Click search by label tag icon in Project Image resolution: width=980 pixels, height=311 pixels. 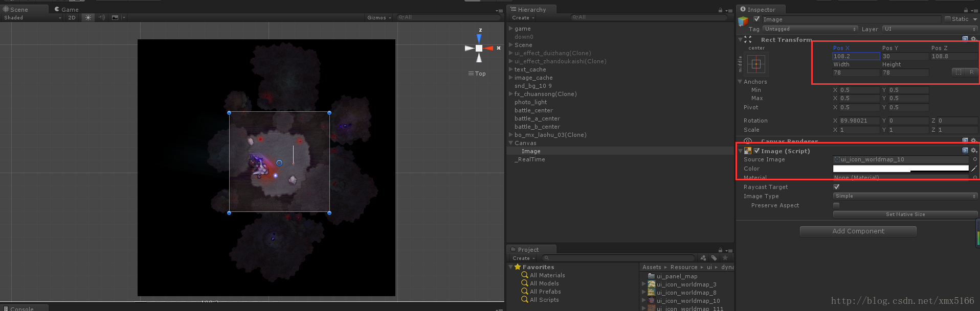714,258
